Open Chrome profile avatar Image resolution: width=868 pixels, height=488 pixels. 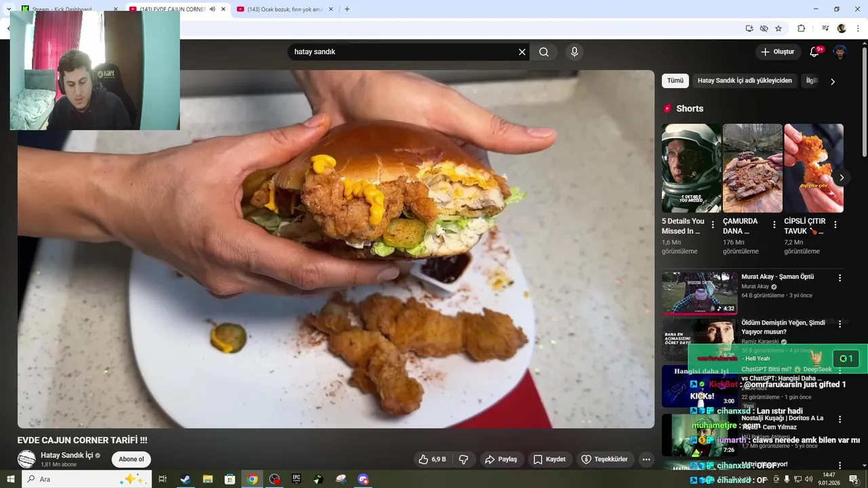[x=842, y=28]
